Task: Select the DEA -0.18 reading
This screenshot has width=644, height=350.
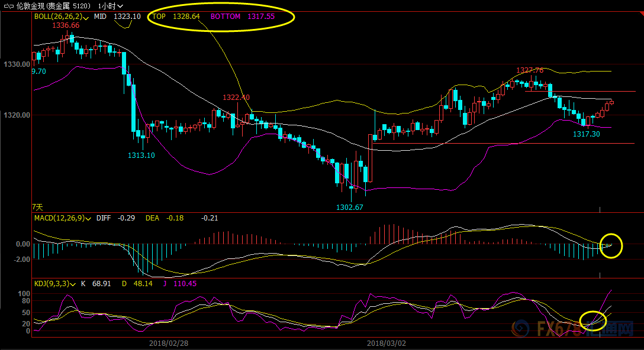Action: pyautogui.click(x=165, y=218)
